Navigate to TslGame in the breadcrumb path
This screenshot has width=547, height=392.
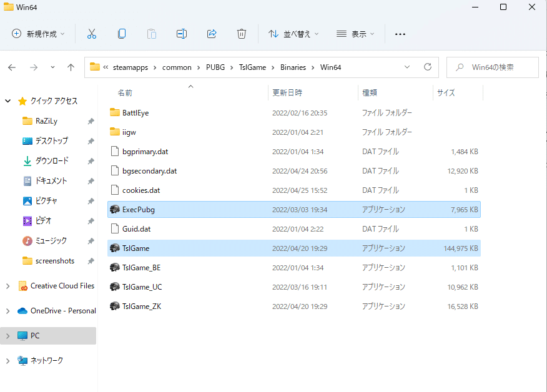click(x=252, y=67)
